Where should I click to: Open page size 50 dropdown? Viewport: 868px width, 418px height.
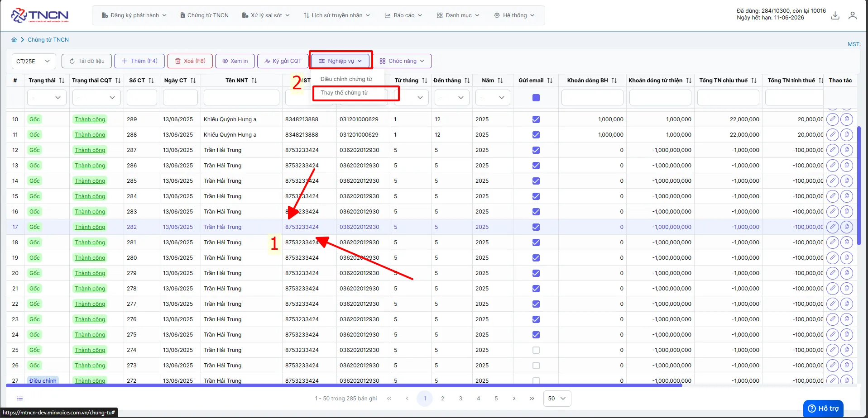click(x=557, y=399)
